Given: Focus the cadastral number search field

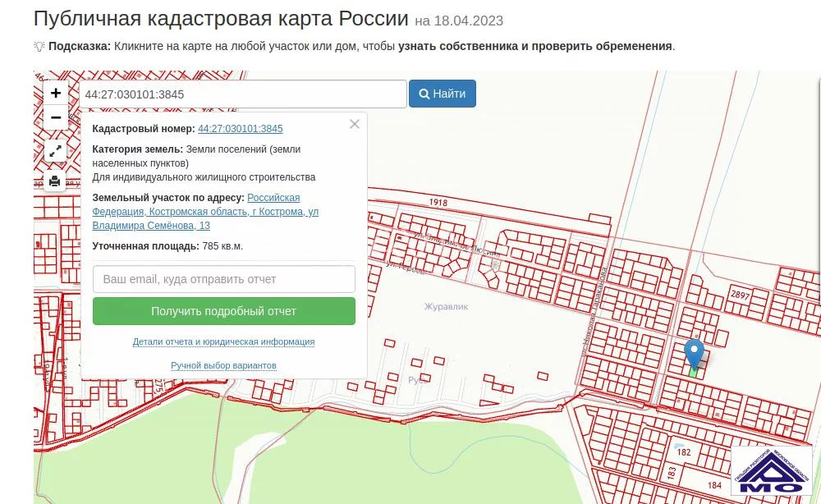Looking at the screenshot, I should point(243,94).
